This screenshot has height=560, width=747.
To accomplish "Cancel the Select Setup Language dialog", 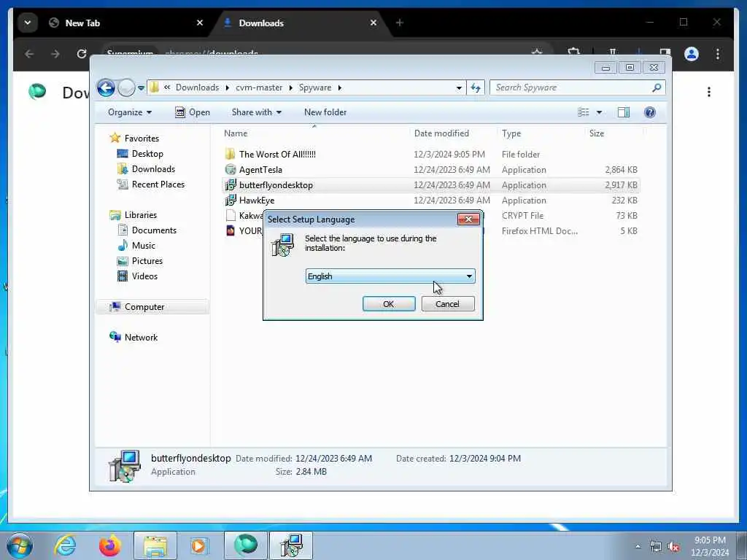I will (448, 304).
